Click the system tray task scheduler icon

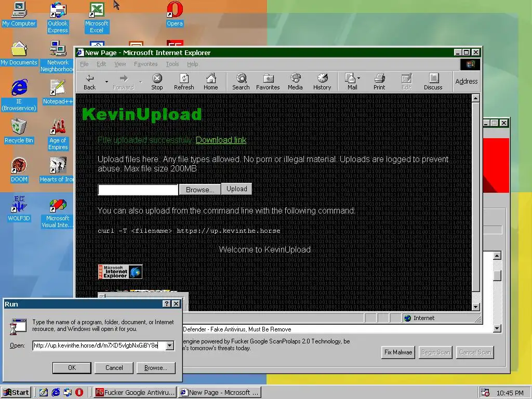click(485, 393)
